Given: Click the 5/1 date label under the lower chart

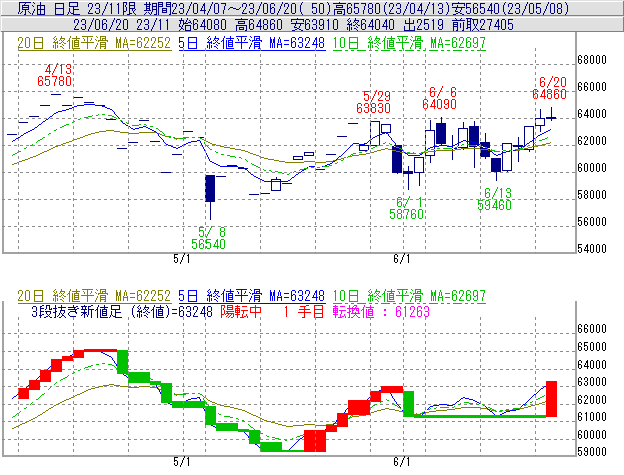Looking at the screenshot, I should (x=182, y=462).
